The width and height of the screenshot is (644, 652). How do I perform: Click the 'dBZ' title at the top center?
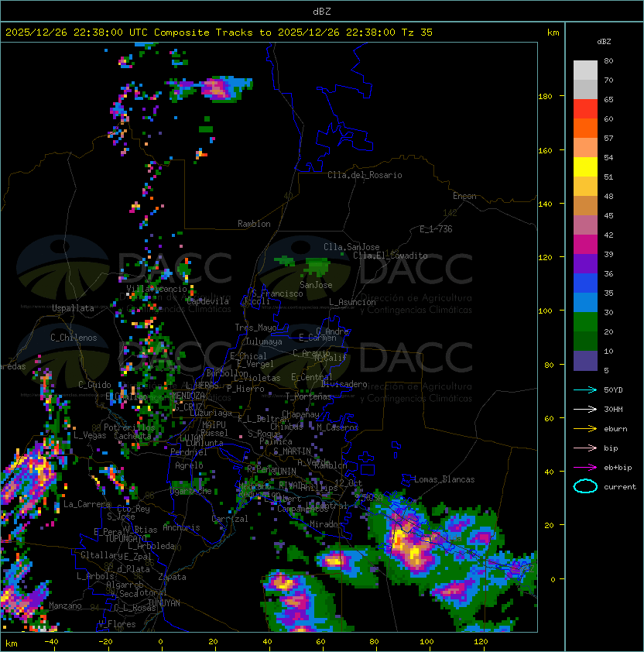(322, 11)
